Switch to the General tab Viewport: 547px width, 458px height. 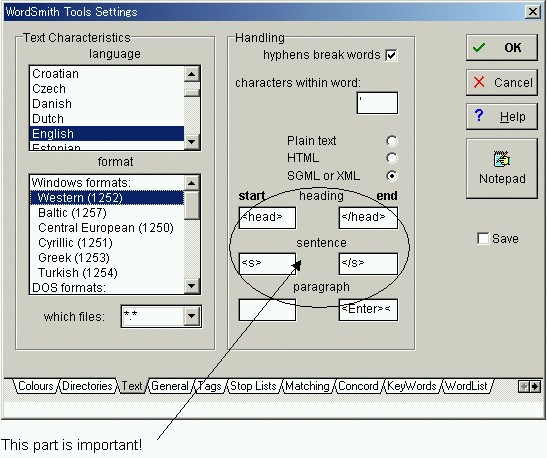click(170, 386)
